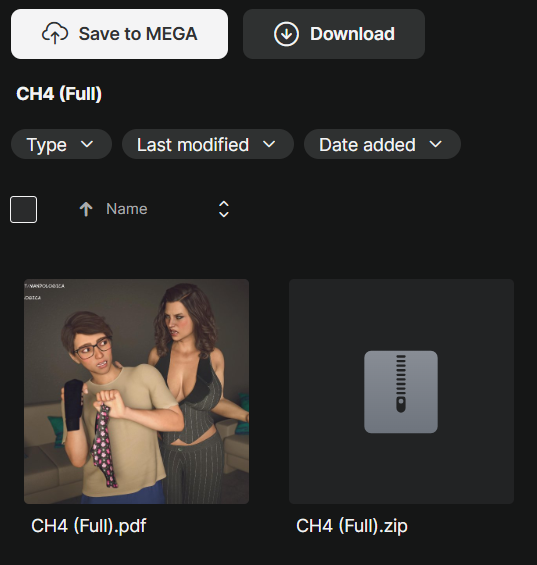Open the CH4 (Full).pdf thumbnail preview
This screenshot has width=537, height=565.
136,391
